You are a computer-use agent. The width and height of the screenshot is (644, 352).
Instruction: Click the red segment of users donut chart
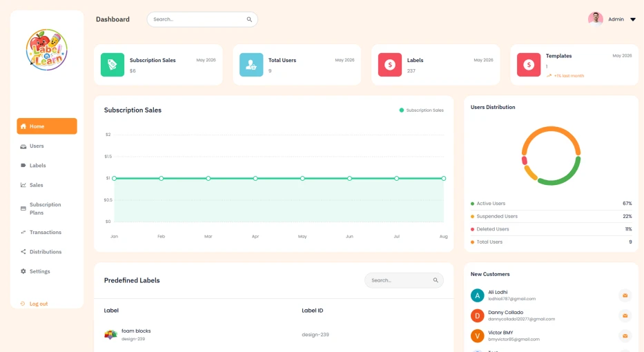[x=525, y=161]
